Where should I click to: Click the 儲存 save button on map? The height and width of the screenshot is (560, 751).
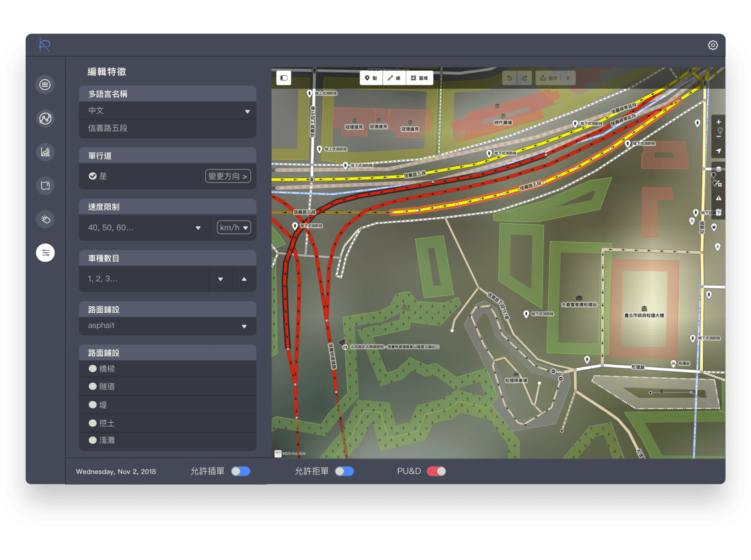click(x=549, y=78)
